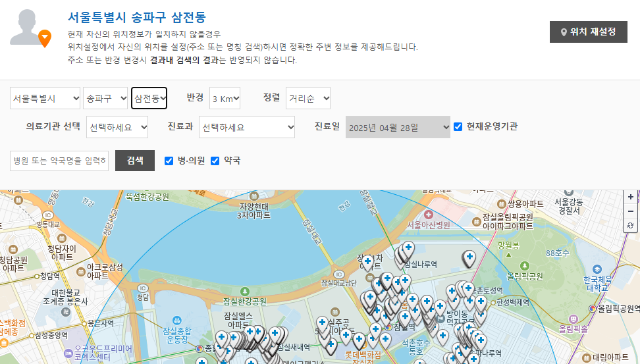
Task: Click the 석촌호수 동호 label
Action: pyautogui.click(x=416, y=348)
